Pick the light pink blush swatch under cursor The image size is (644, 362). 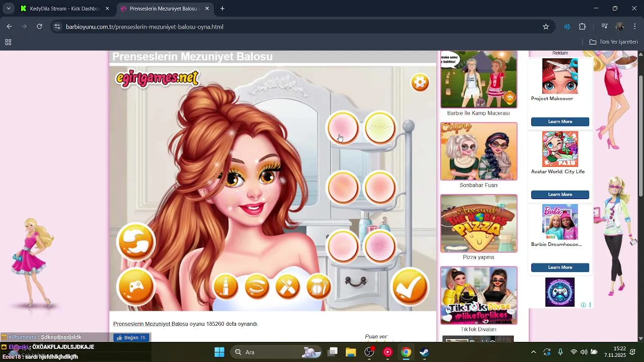(x=343, y=128)
